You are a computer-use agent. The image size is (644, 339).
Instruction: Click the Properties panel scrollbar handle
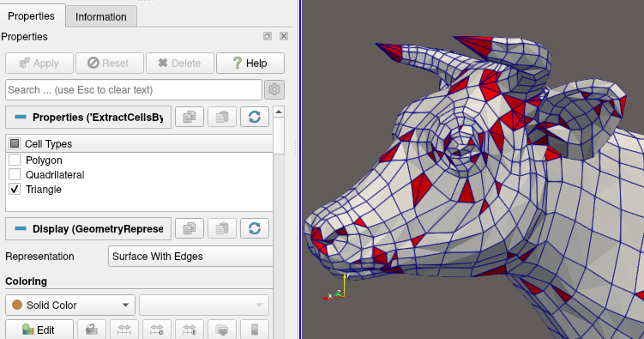(x=279, y=136)
